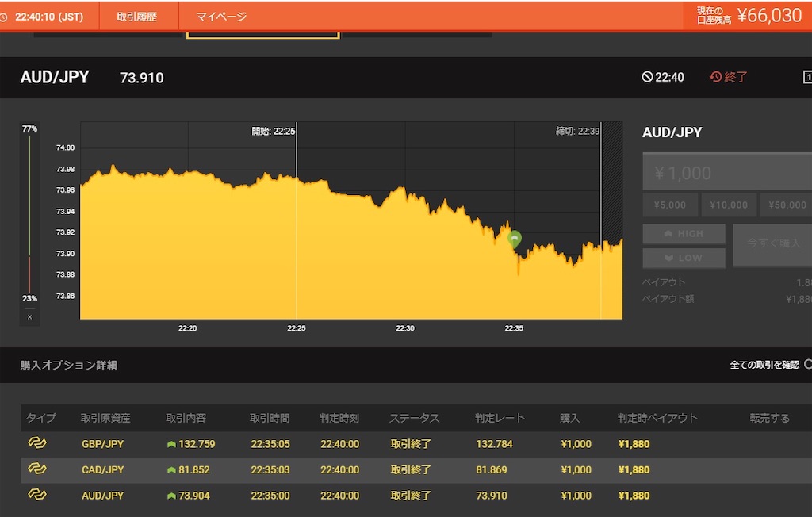
Task: Click CAD/JPY in the trades table
Action: (x=102, y=470)
